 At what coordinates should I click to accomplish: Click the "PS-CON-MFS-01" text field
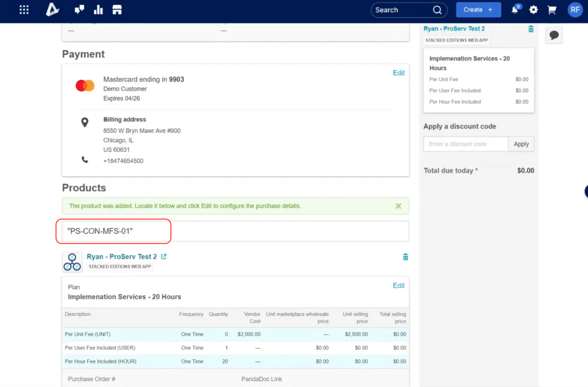[x=235, y=231]
